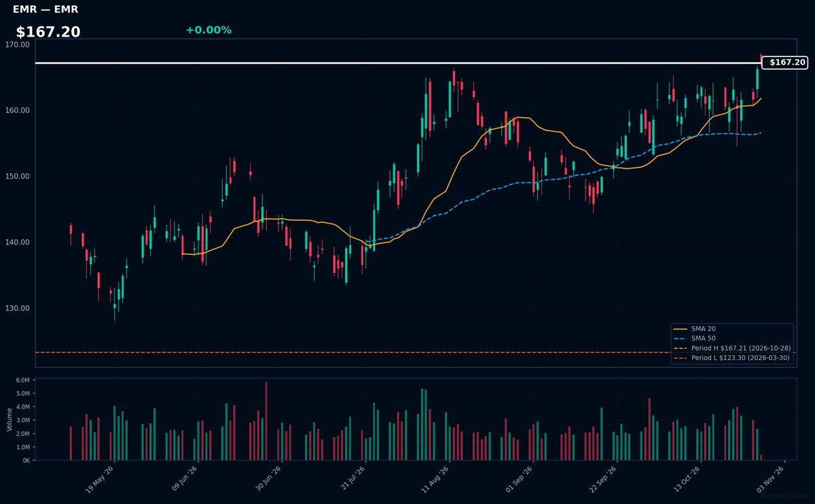Click the $167.20 price tag on the price line
This screenshot has width=815, height=504.
[784, 62]
